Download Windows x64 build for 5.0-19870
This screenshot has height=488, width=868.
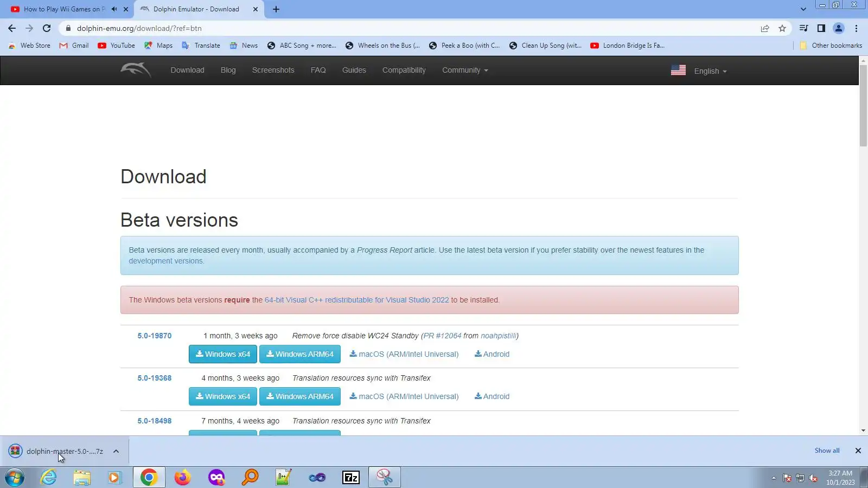click(223, 354)
